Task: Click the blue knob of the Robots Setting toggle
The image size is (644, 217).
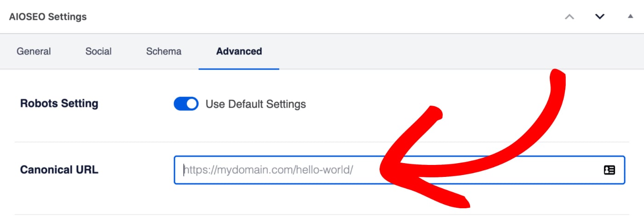Action: 191,104
